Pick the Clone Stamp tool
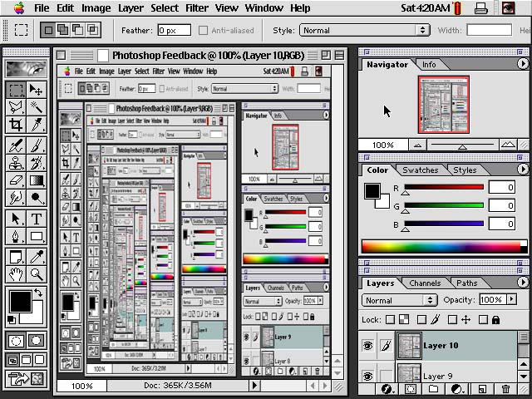532x399 pixels. pos(16,163)
